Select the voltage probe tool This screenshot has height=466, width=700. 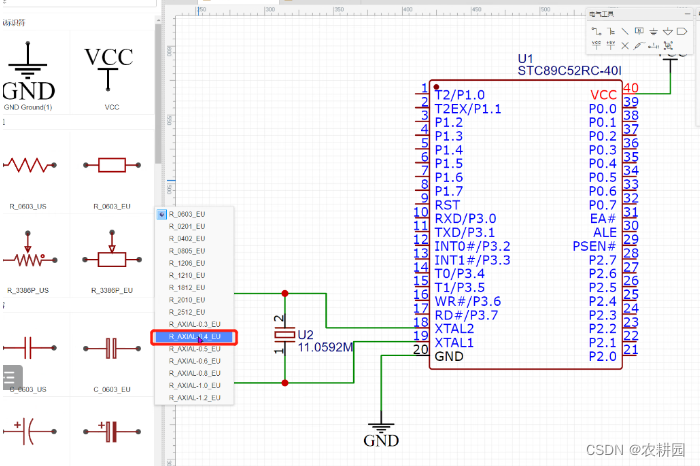[639, 45]
